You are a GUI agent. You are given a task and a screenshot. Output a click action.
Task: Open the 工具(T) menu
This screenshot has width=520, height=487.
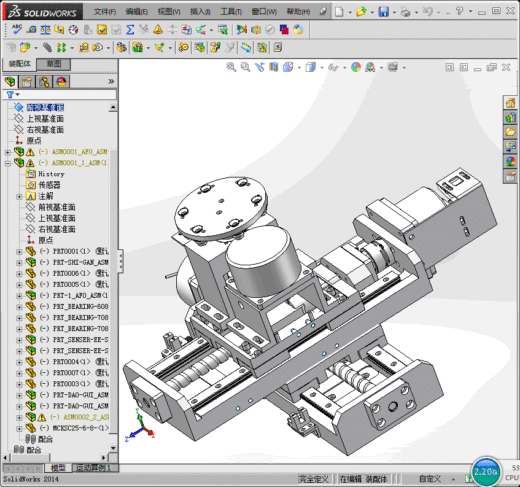point(231,12)
